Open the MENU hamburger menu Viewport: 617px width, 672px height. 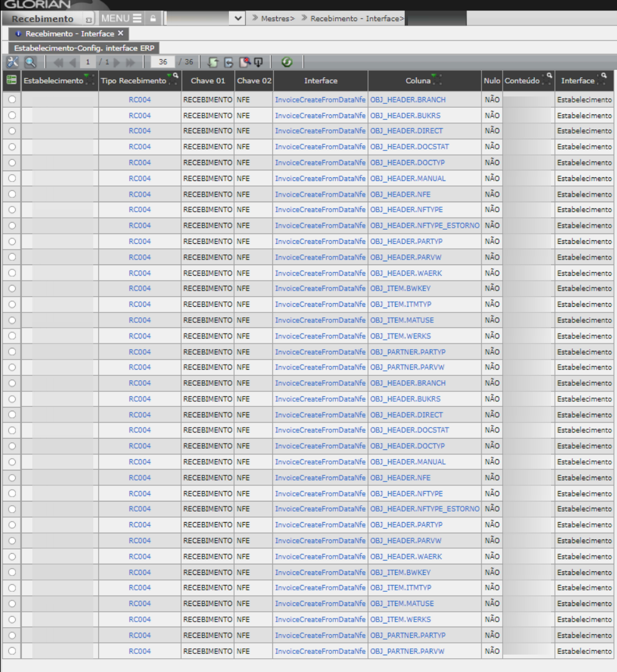pyautogui.click(x=121, y=19)
